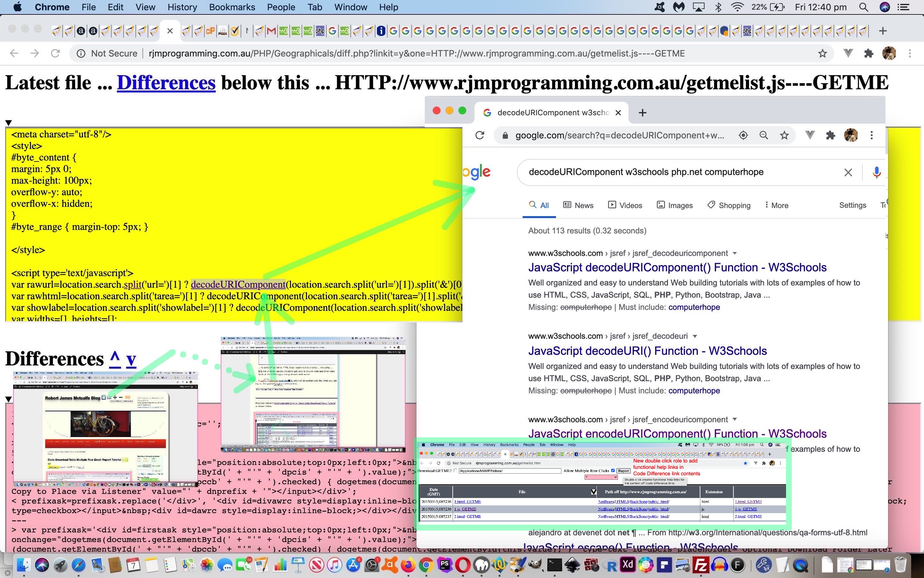Add new tab in rjmprogramming window
The height and width of the screenshot is (578, 924).
coord(882,31)
